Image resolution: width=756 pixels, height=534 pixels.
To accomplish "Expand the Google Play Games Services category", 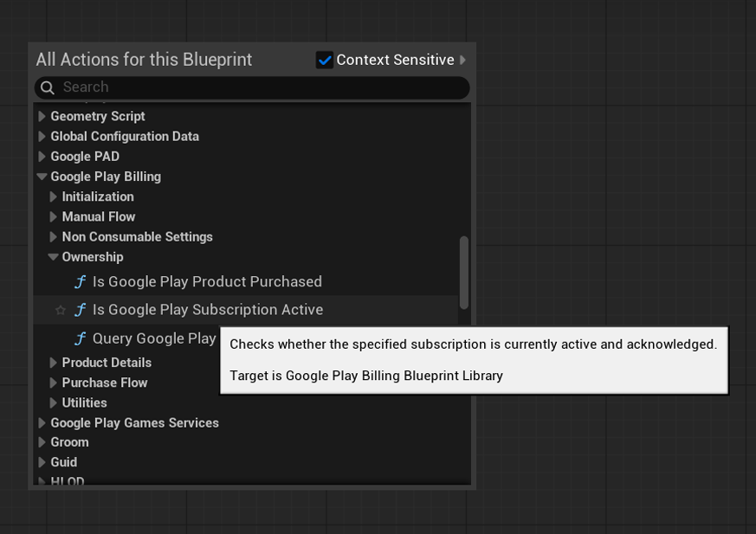I will coord(42,423).
